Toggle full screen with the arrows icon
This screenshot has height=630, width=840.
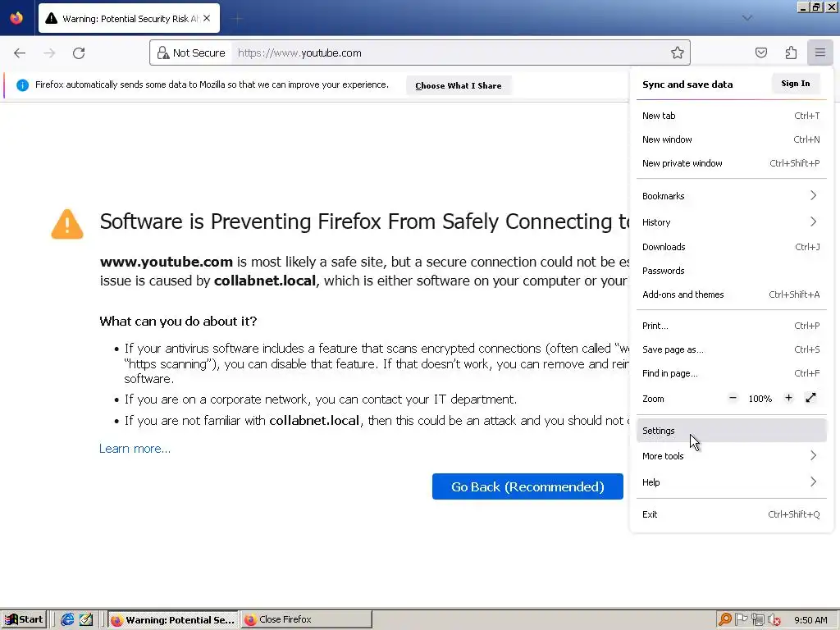810,398
